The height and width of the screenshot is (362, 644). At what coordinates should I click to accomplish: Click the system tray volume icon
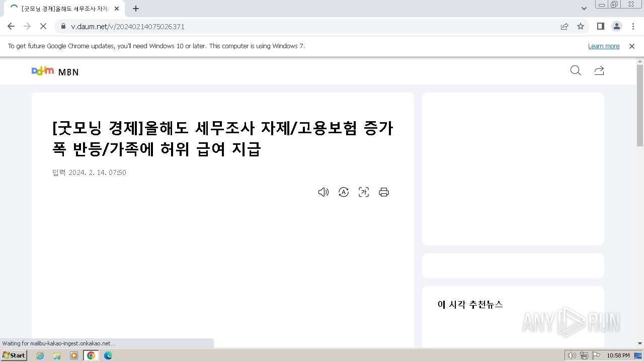[x=572, y=355]
